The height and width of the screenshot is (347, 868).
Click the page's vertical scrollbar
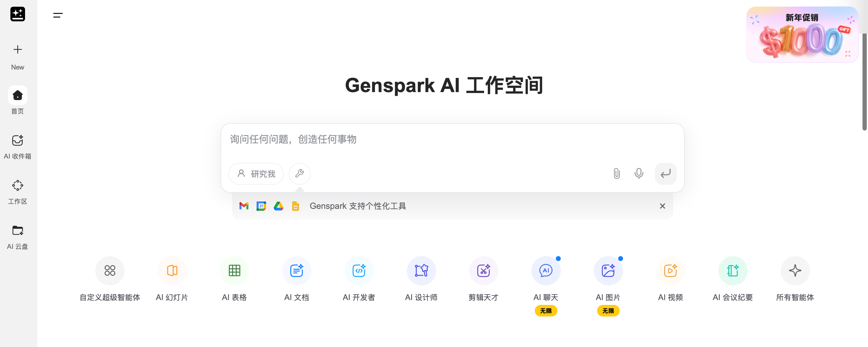[864, 81]
